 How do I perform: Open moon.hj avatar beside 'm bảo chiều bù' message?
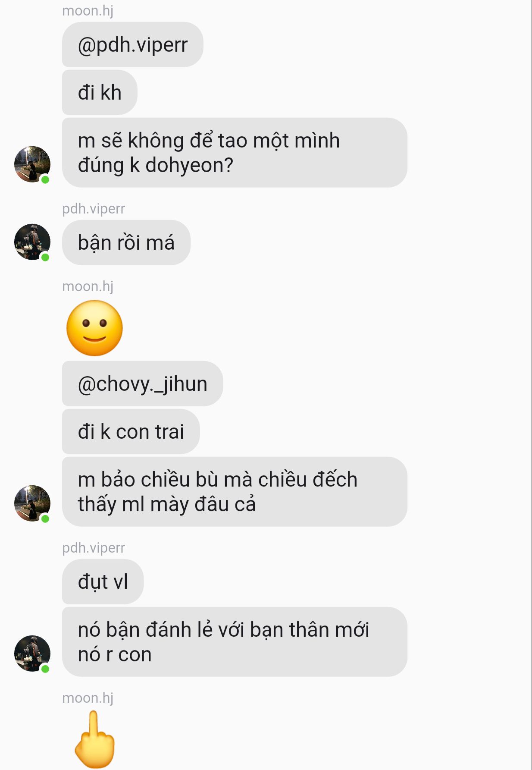[32, 503]
